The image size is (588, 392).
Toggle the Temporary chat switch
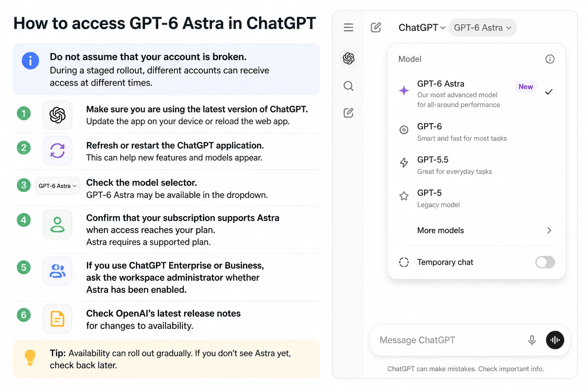click(x=545, y=262)
